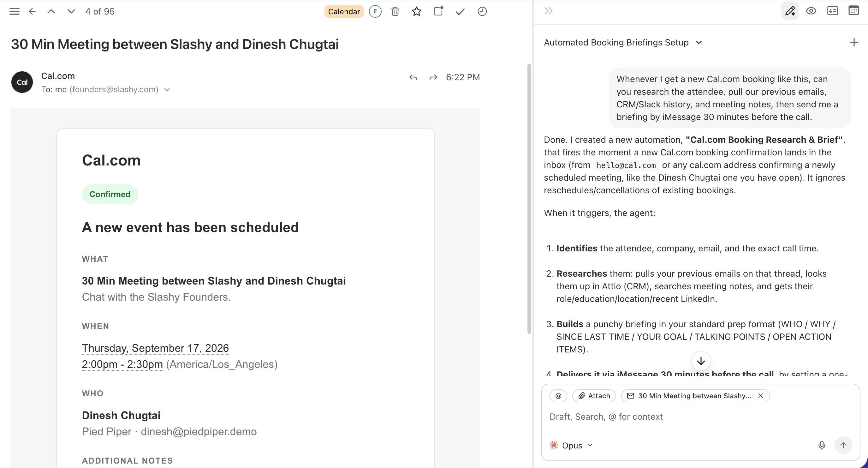Jump to the previous email with the up chevron
This screenshot has width=868, height=468.
pos(51,11)
